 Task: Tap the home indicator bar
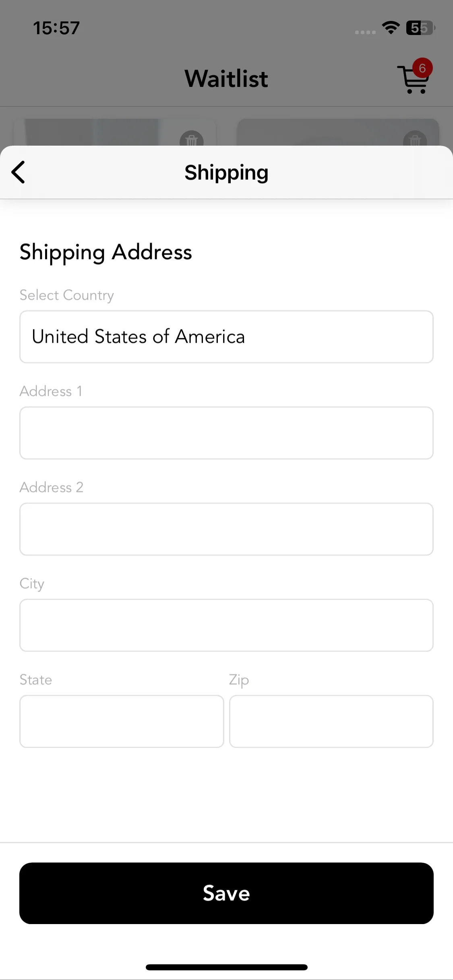pyautogui.click(x=226, y=967)
